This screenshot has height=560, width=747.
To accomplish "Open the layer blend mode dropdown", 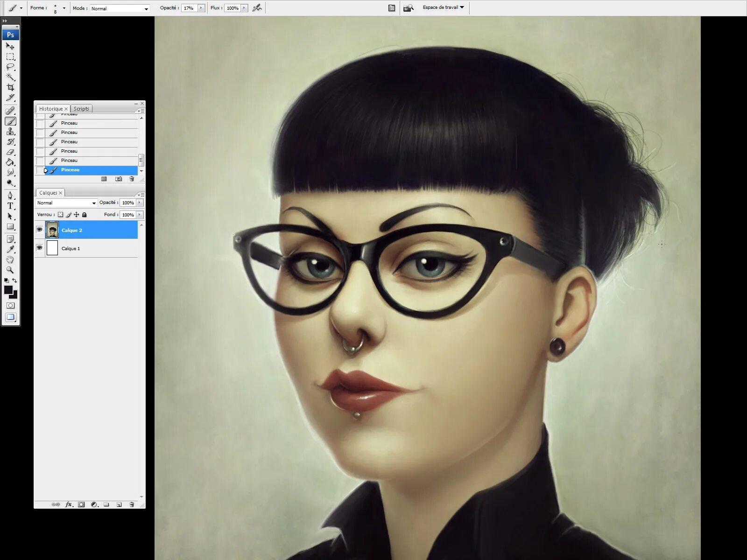I will click(66, 203).
